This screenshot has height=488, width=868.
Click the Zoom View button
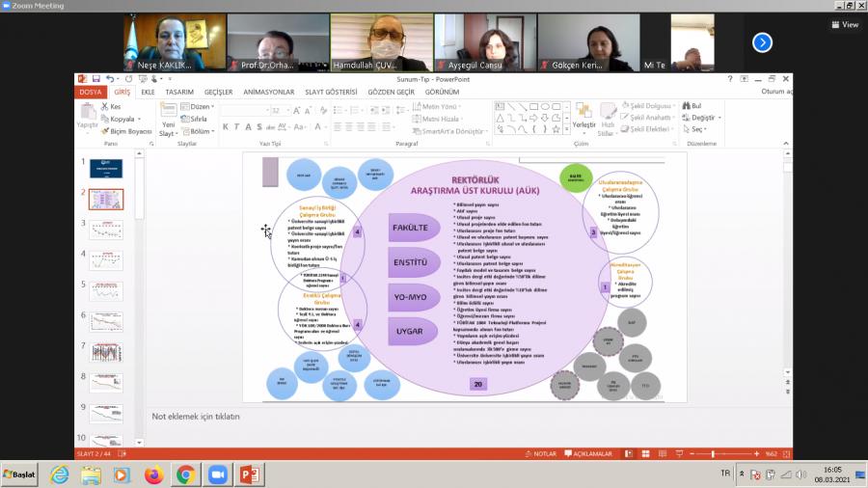pyautogui.click(x=845, y=25)
